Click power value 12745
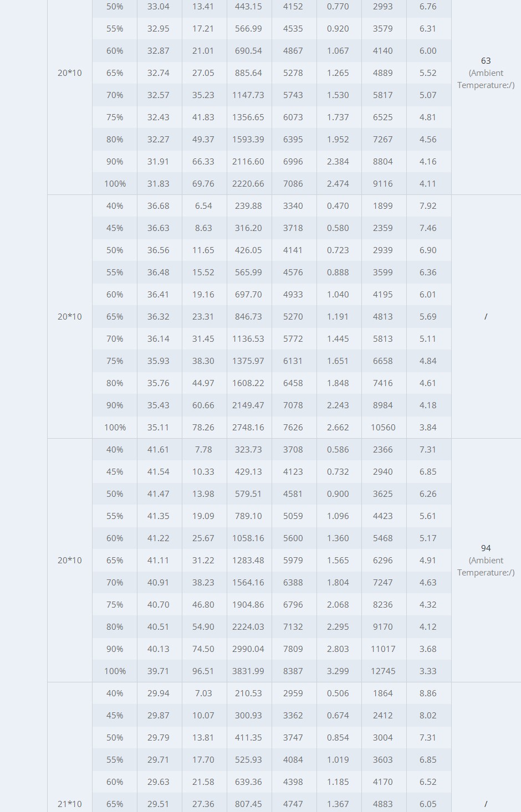 383,671
